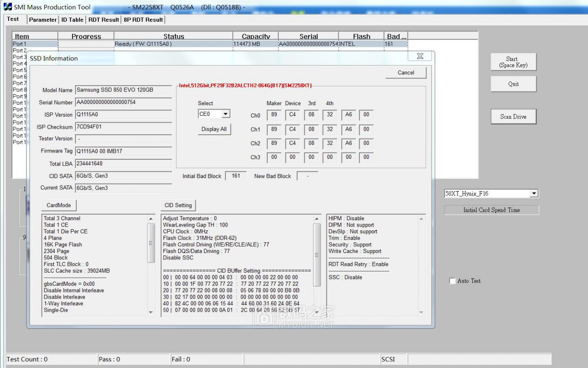Click Ch0 Maker ID field 89
The width and height of the screenshot is (588, 368).
click(274, 115)
